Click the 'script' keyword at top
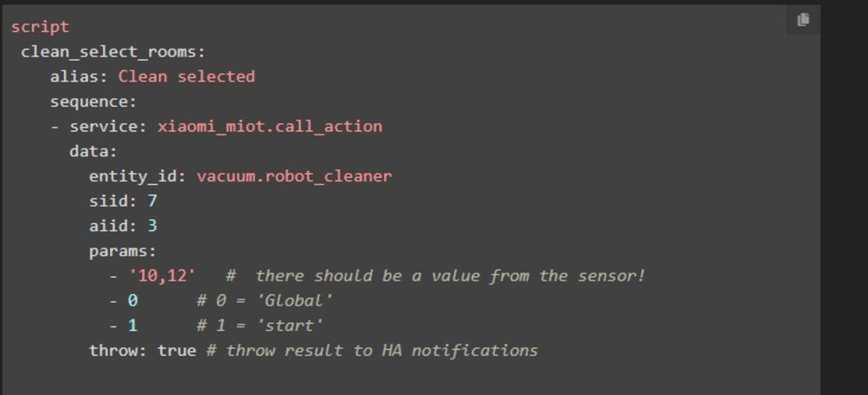Viewport: 868px width, 395px height. click(40, 27)
